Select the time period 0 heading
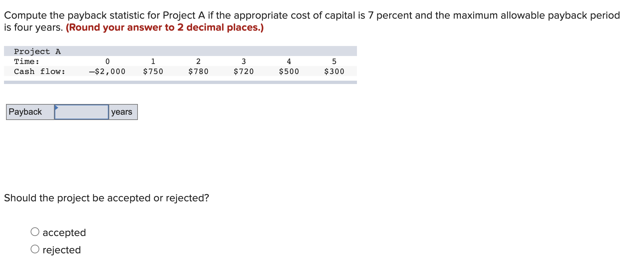Image resolution: width=644 pixels, height=268 pixels. (x=107, y=61)
